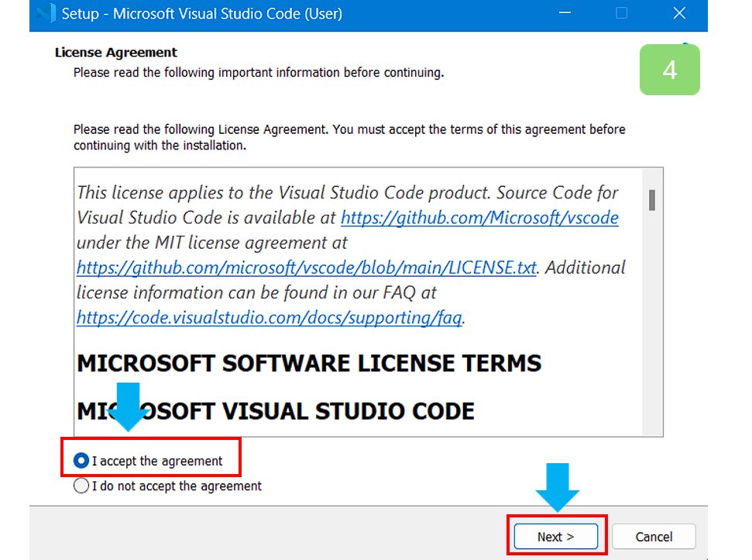The height and width of the screenshot is (560, 752).
Task: Click the 'under the MIT license agreement at' text
Action: click(212, 242)
